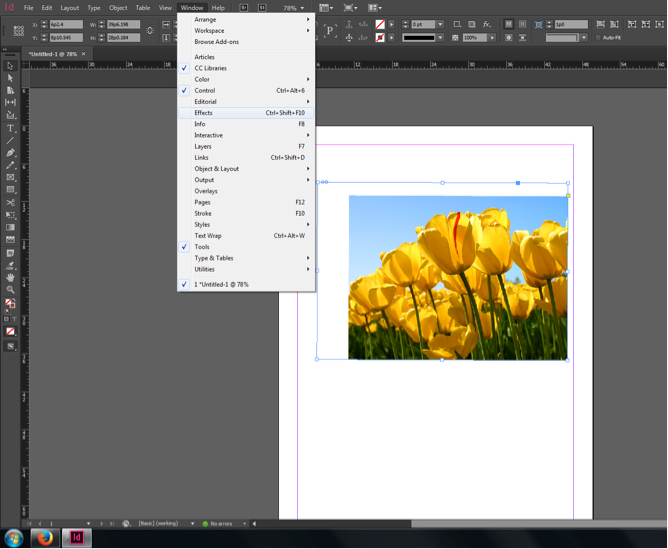Choose Links from the Window menu
The height and width of the screenshot is (549, 668).
coord(246,158)
